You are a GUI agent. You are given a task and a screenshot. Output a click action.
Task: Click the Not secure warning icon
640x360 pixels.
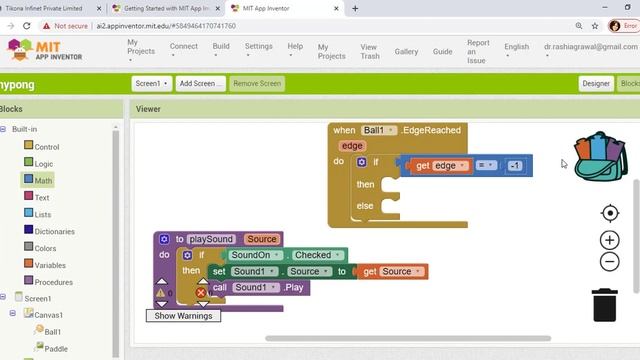point(47,26)
